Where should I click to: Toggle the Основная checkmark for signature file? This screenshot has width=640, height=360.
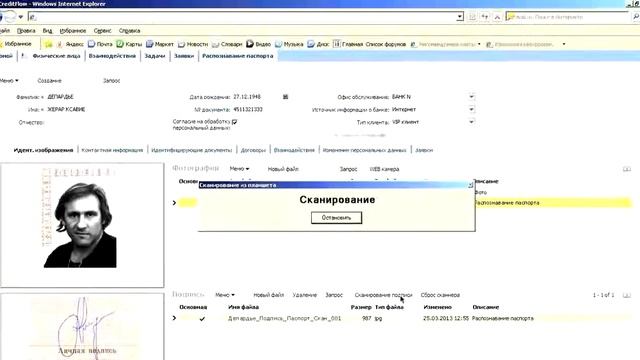click(202, 319)
